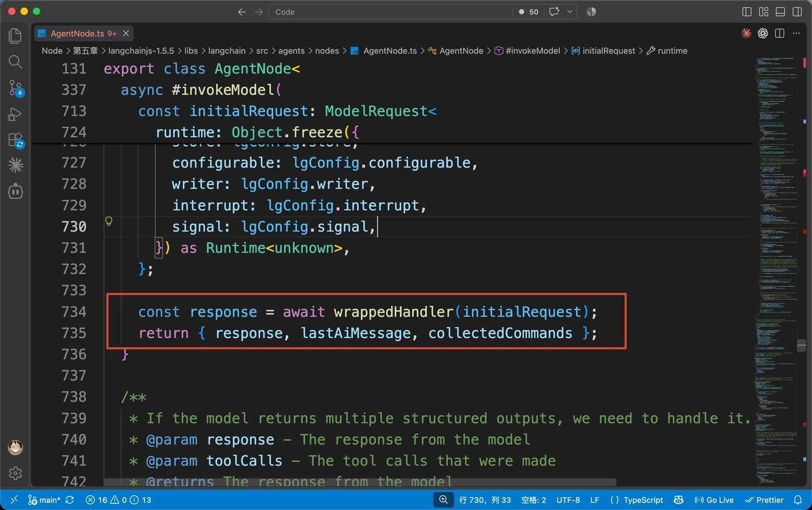Screen dimensions: 812x510
Task: Open the Accounts avatar menu
Action: click(x=16, y=448)
